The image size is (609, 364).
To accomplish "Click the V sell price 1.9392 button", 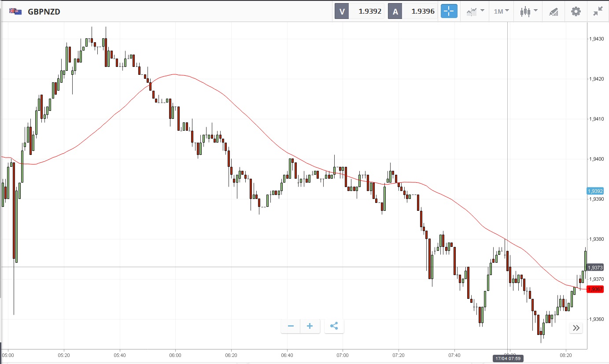I will click(360, 11).
